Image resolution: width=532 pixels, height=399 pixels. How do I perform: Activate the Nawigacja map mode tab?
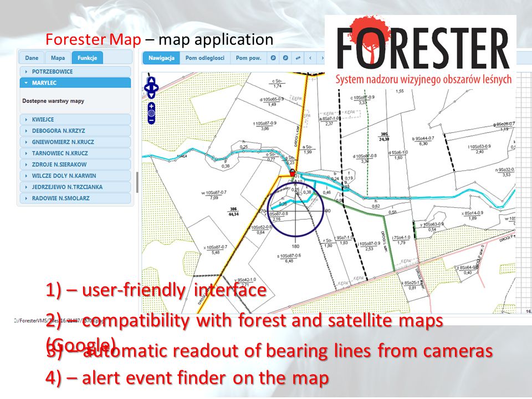pos(161,58)
